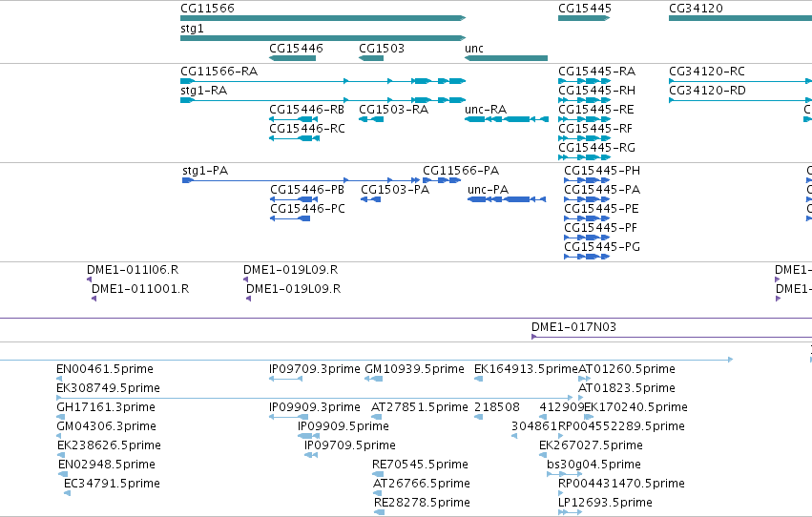Click EST EC34791.5prime
The width and height of the screenshot is (812, 517).
(67, 493)
